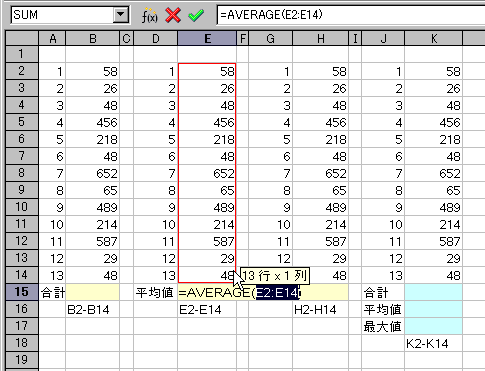Select column E header
The height and width of the screenshot is (371, 485).
[x=207, y=39]
